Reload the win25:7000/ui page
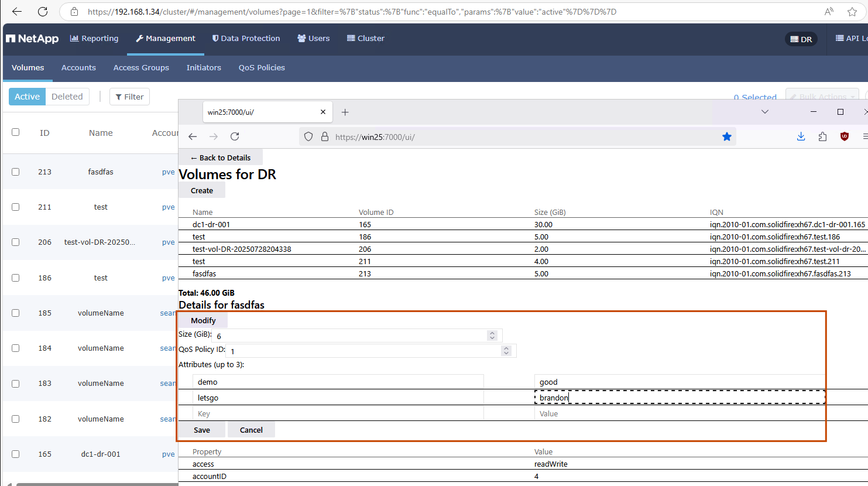This screenshot has width=868, height=486. coord(235,136)
